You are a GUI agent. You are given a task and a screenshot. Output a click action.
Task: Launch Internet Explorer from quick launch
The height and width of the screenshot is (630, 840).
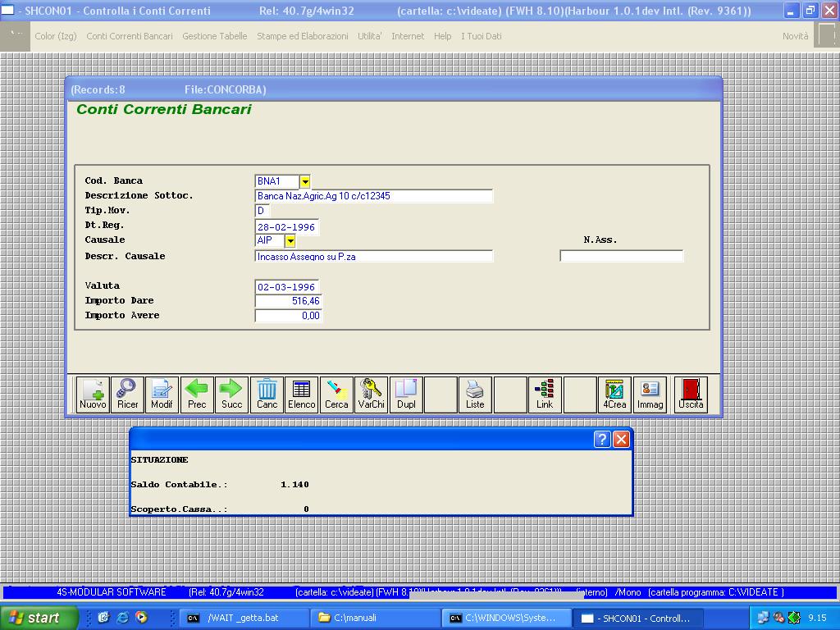[x=122, y=618]
